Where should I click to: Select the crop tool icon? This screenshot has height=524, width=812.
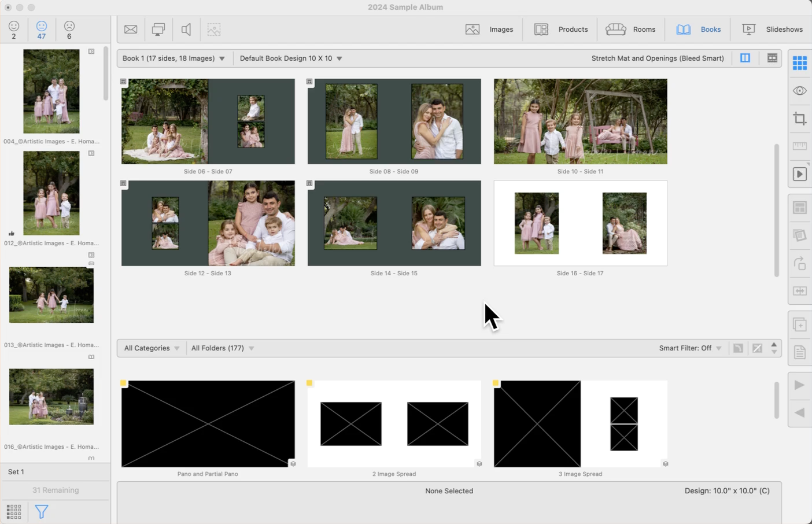800,119
